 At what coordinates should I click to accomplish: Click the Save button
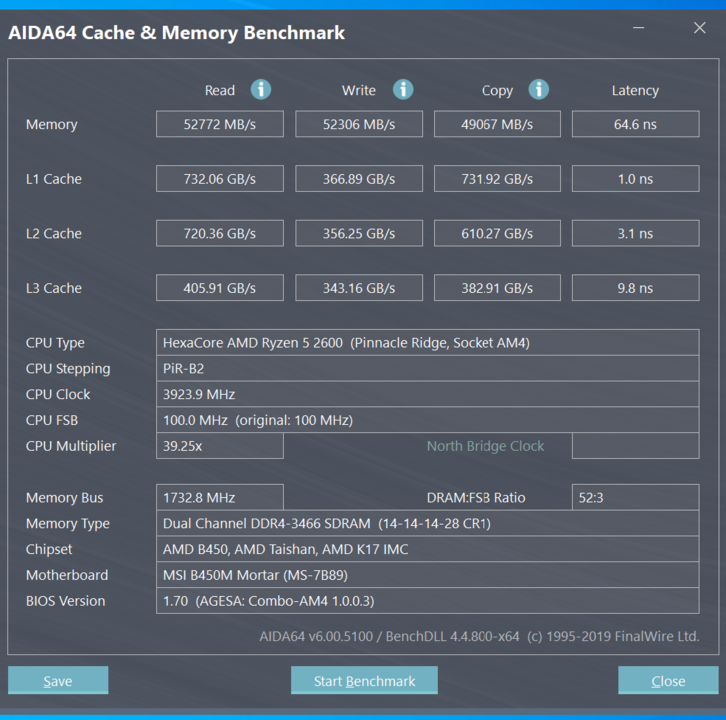click(58, 680)
